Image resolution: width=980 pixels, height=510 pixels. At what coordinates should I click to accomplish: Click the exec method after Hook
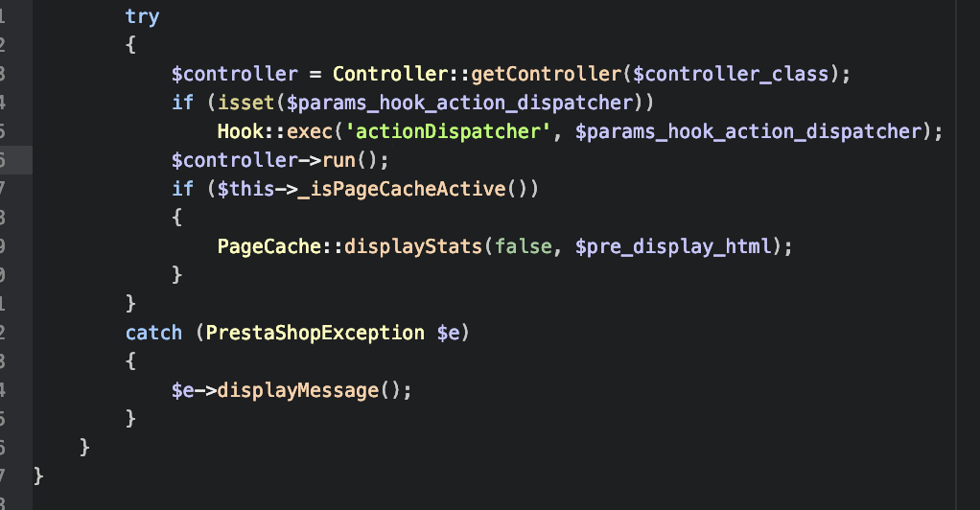(x=310, y=131)
